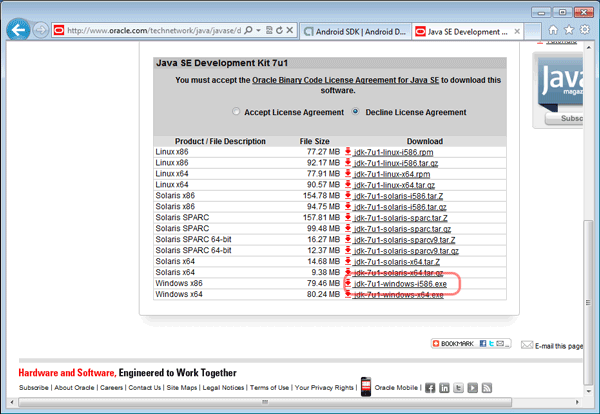Download jdk-7u1-windows-i586.exe

pyautogui.click(x=400, y=284)
